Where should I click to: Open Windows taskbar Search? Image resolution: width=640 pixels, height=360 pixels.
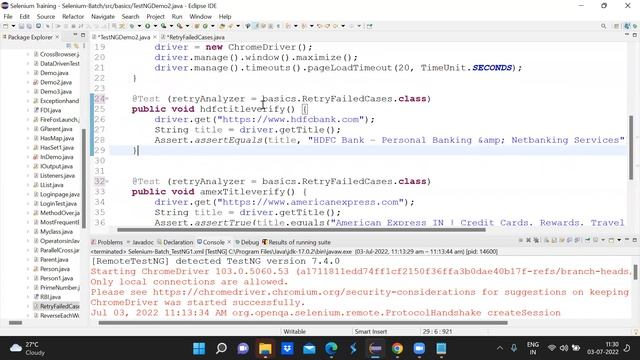click(221, 349)
